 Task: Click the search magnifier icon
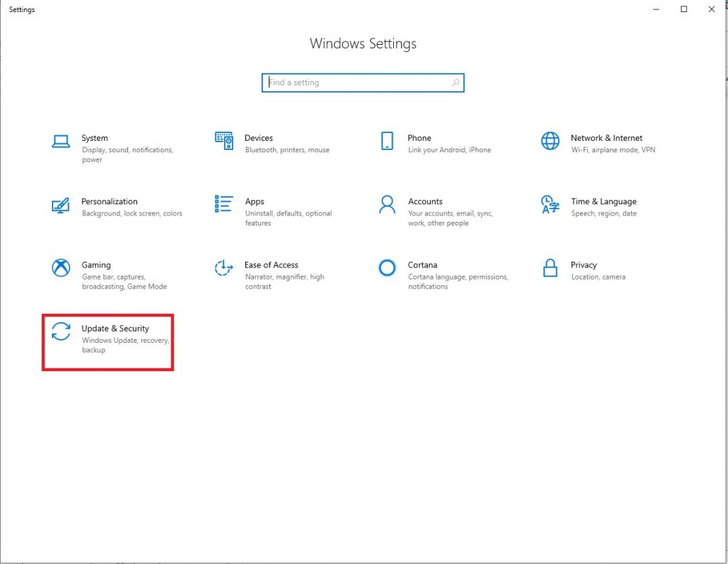click(456, 83)
